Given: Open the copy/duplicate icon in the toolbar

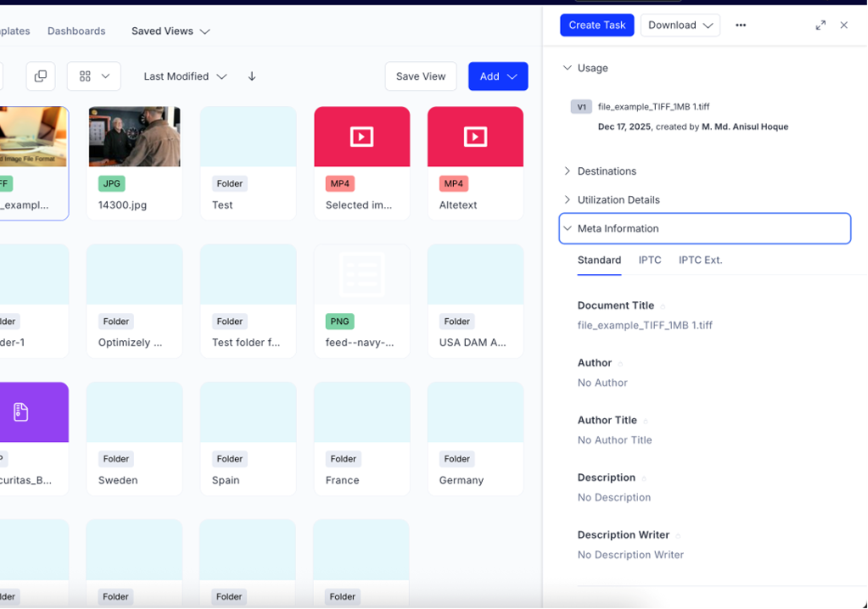Looking at the screenshot, I should [x=41, y=75].
